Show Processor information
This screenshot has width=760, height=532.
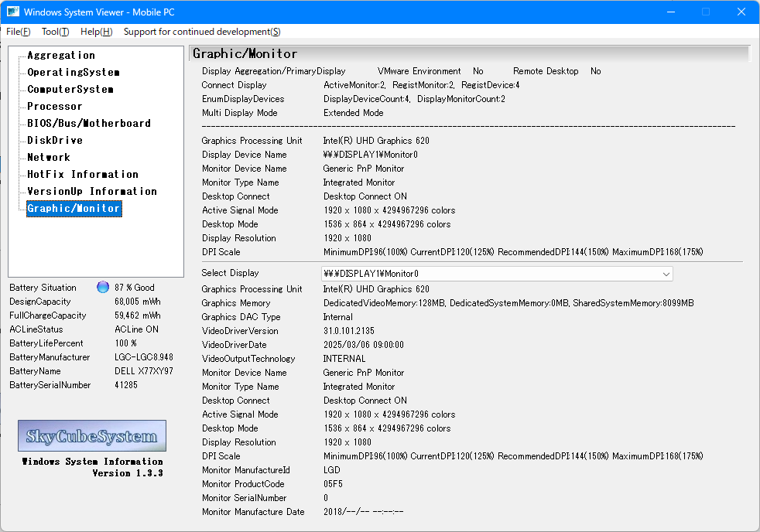(55, 107)
